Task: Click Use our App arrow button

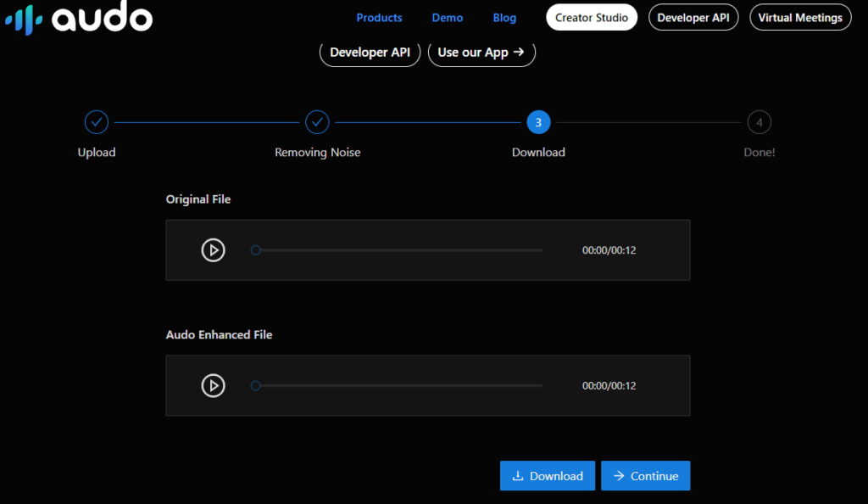Action: tap(481, 53)
